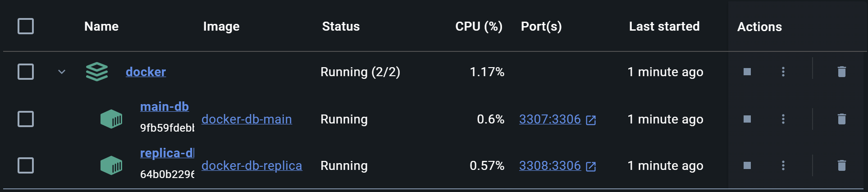Open the docker-db-main image link

[247, 119]
